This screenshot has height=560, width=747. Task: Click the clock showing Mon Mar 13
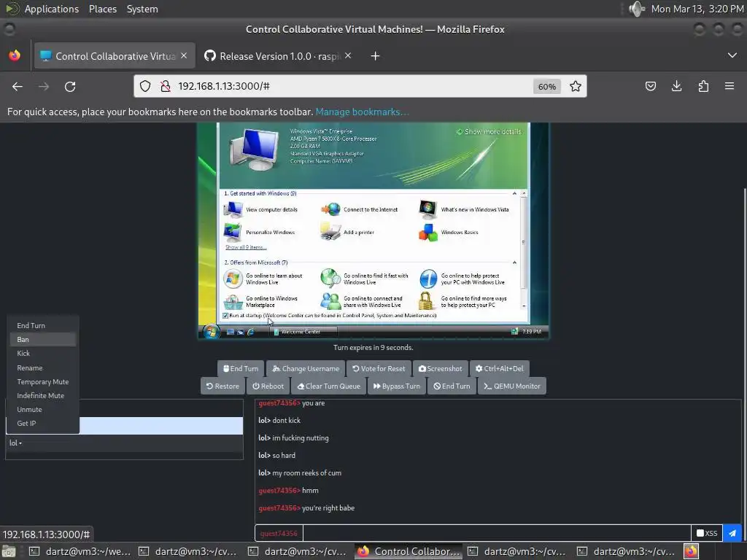[x=697, y=9]
